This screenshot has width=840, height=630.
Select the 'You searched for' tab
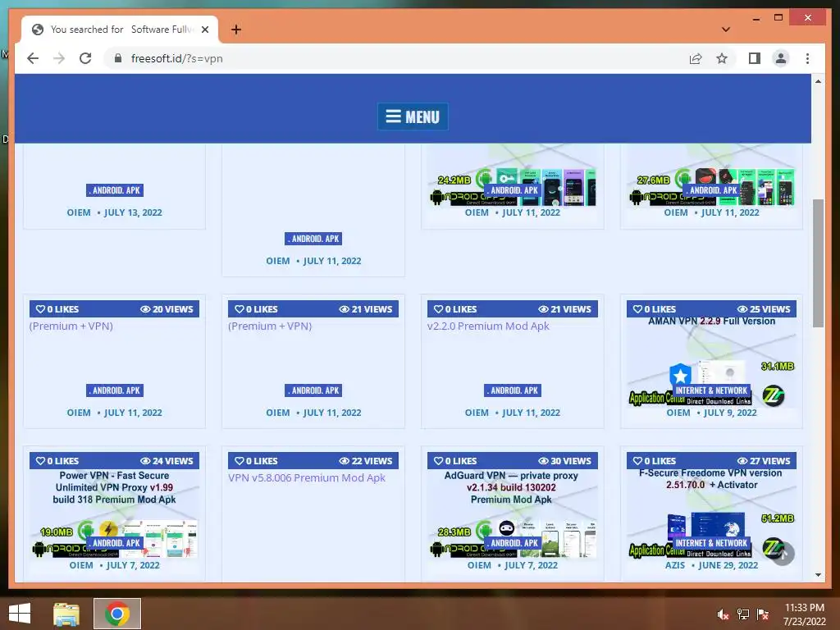pyautogui.click(x=120, y=30)
